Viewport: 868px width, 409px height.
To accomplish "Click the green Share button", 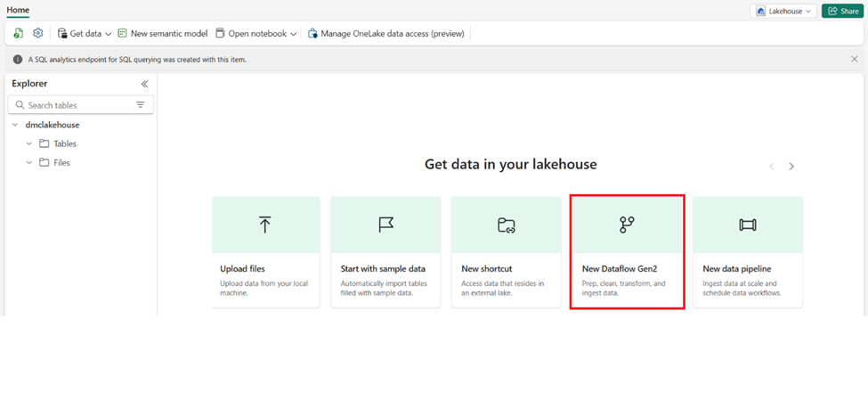I will coord(842,11).
